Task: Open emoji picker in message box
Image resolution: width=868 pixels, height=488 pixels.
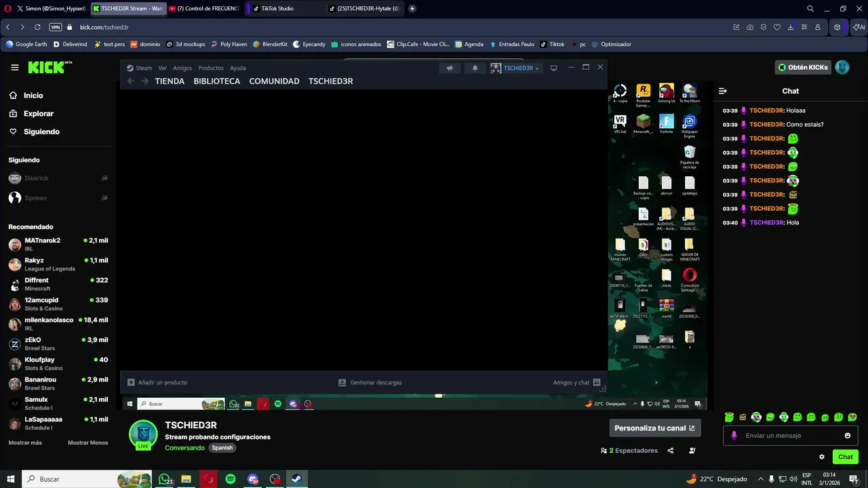Action: pos(848,436)
